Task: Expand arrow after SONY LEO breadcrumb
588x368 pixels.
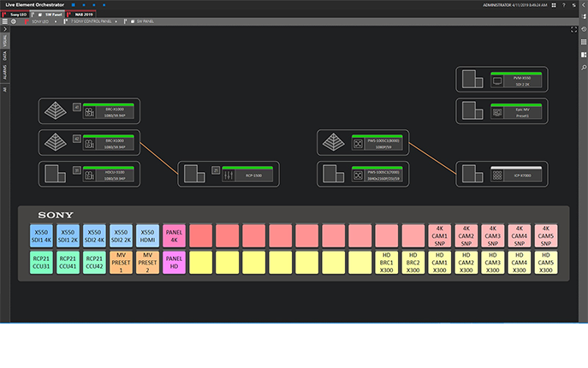Action: pos(56,21)
